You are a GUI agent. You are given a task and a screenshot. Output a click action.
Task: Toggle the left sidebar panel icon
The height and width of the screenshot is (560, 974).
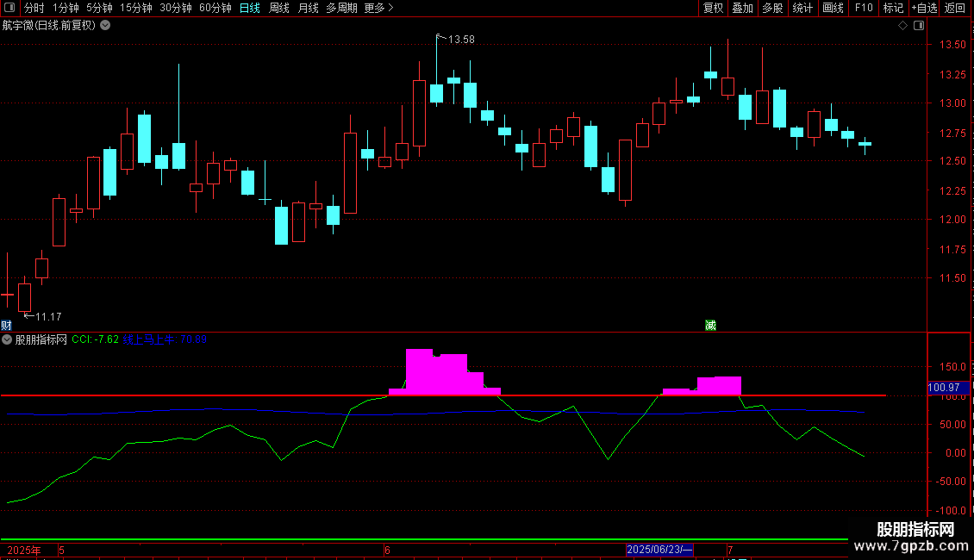click(9, 8)
